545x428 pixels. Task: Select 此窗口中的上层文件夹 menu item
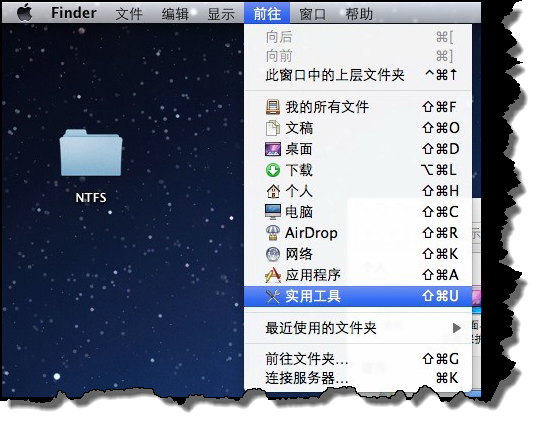358,75
